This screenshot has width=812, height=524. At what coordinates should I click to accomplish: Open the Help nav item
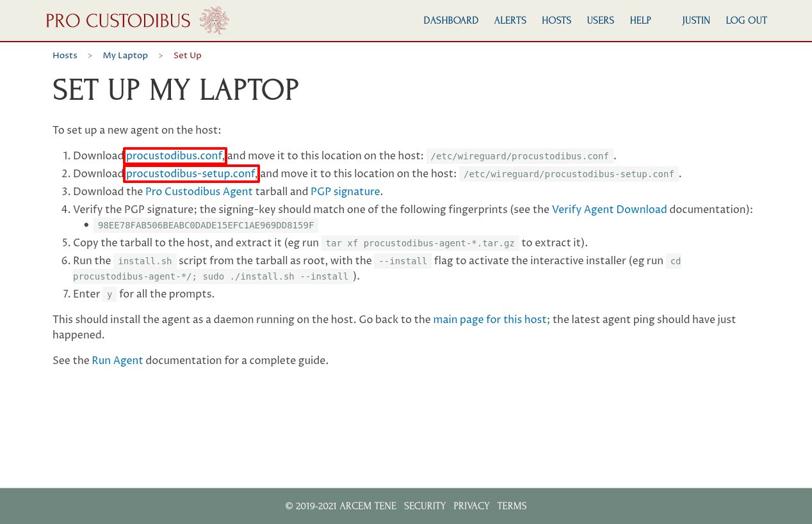click(x=640, y=20)
